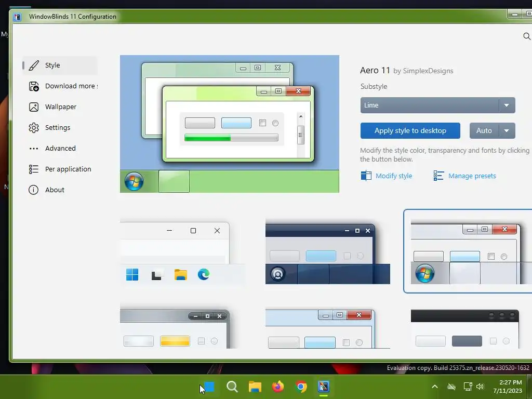Click the Advanced three-dots icon
Screen dimensions: 532x399
click(34, 148)
